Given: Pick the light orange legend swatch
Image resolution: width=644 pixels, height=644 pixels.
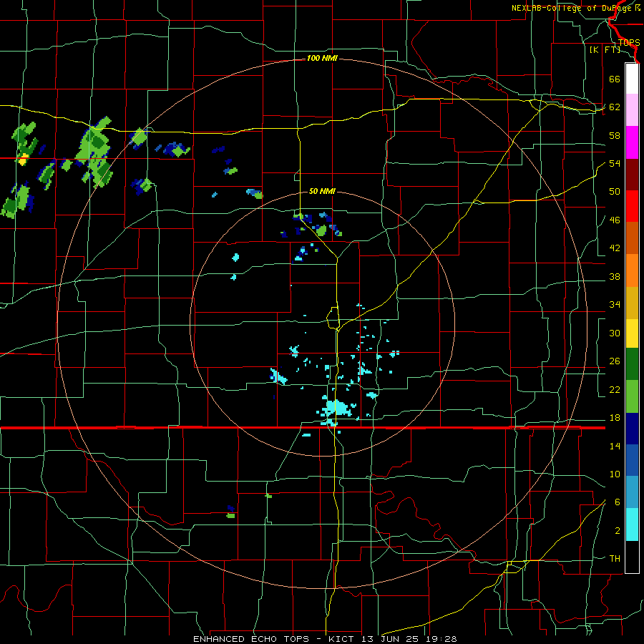Looking at the screenshot, I should (x=632, y=270).
